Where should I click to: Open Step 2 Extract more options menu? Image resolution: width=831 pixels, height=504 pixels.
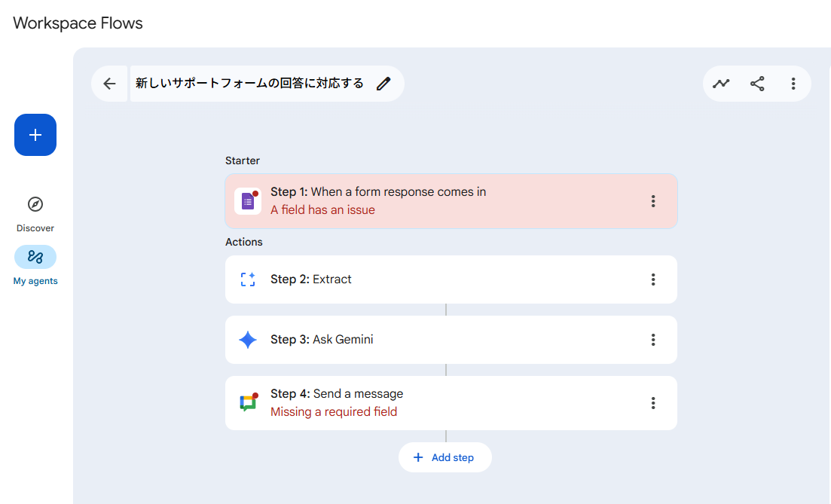[653, 279]
